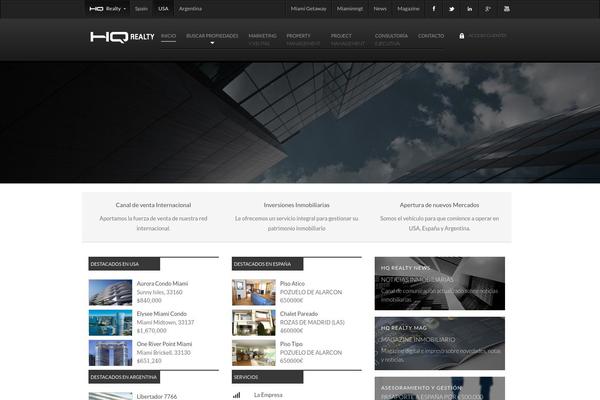The image size is (600, 400).
Task: Go to the Inicio menu item
Action: (x=168, y=36)
